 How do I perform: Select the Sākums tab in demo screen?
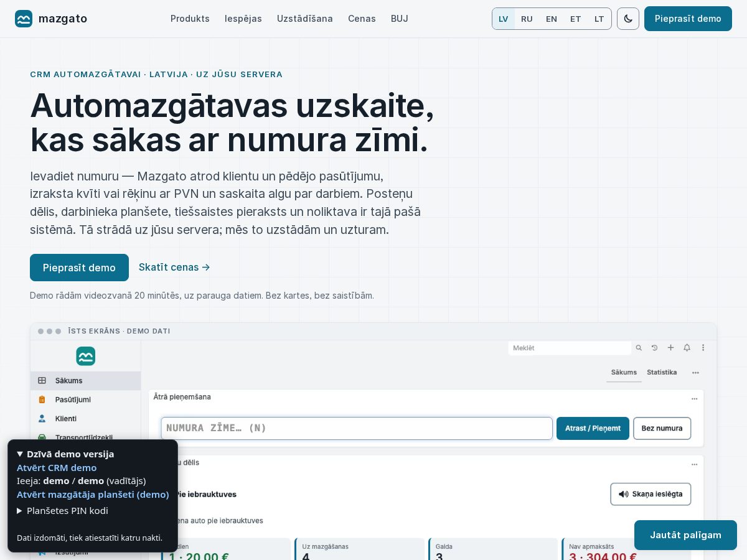(x=624, y=372)
